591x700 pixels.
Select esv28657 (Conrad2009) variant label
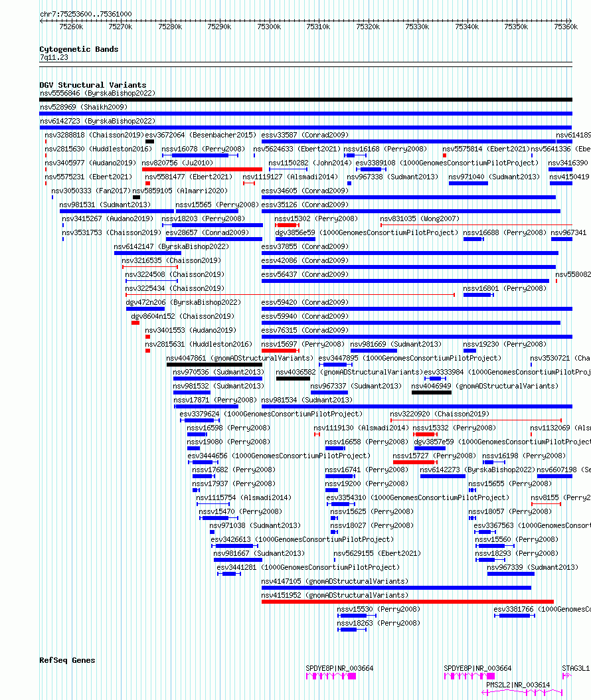tap(208, 232)
